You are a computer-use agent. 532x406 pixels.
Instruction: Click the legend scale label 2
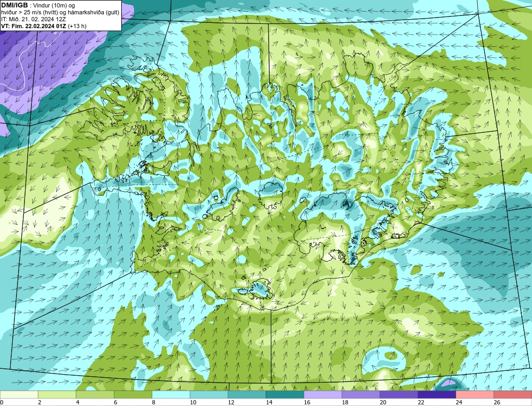(x=40, y=403)
